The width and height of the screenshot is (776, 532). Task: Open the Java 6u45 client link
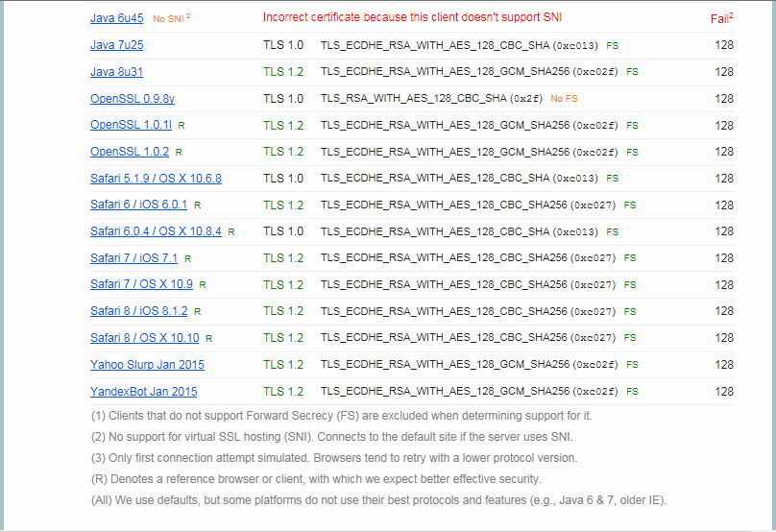[117, 18]
